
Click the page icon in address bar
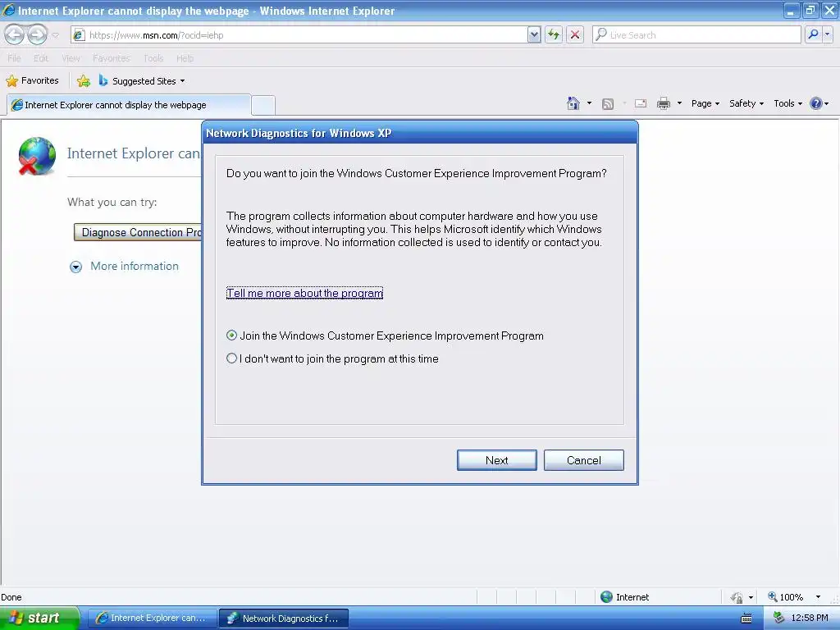pyautogui.click(x=80, y=35)
